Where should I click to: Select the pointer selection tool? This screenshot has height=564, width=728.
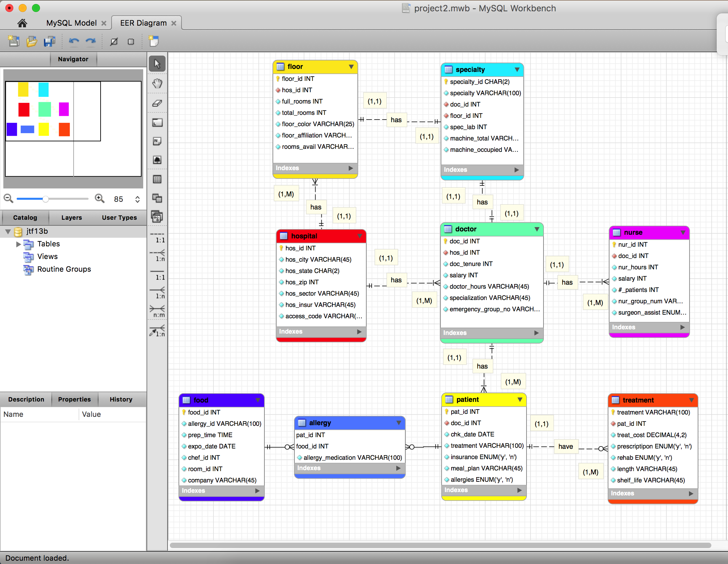click(157, 64)
